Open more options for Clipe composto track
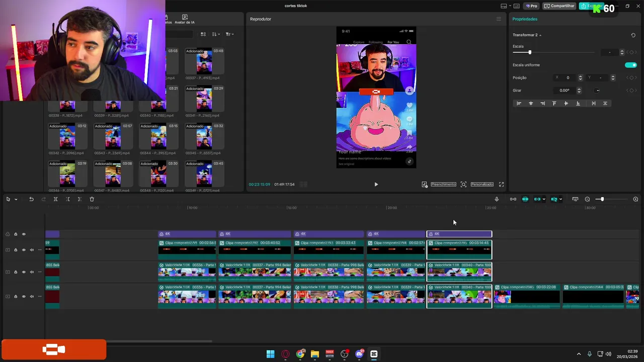Viewport: 644px width, 362px height. click(x=40, y=250)
